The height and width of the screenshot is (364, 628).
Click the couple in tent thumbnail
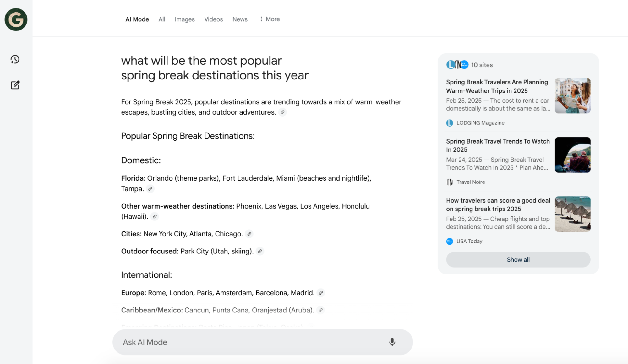click(572, 155)
